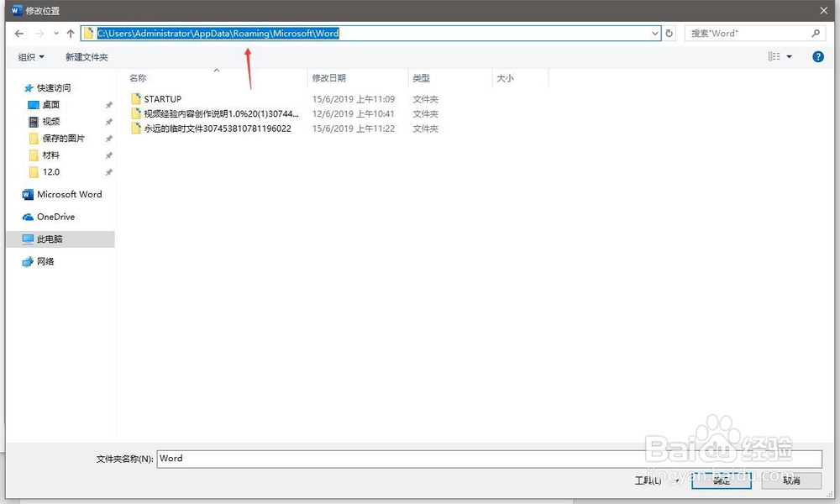This screenshot has height=504, width=840.
Task: Change the view layout icon
Action: pos(774,56)
